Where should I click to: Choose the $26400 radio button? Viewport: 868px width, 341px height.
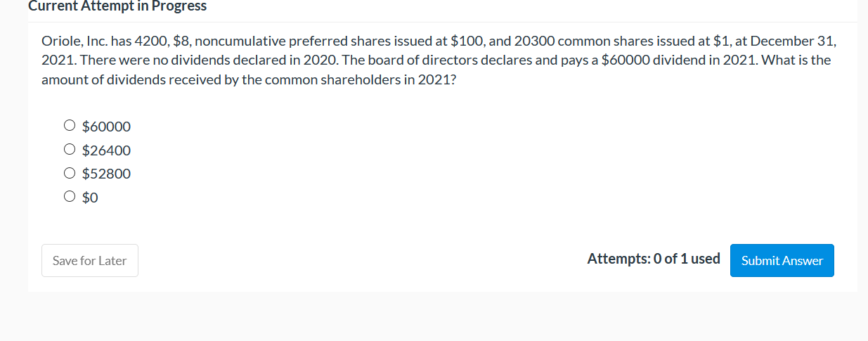(x=69, y=150)
